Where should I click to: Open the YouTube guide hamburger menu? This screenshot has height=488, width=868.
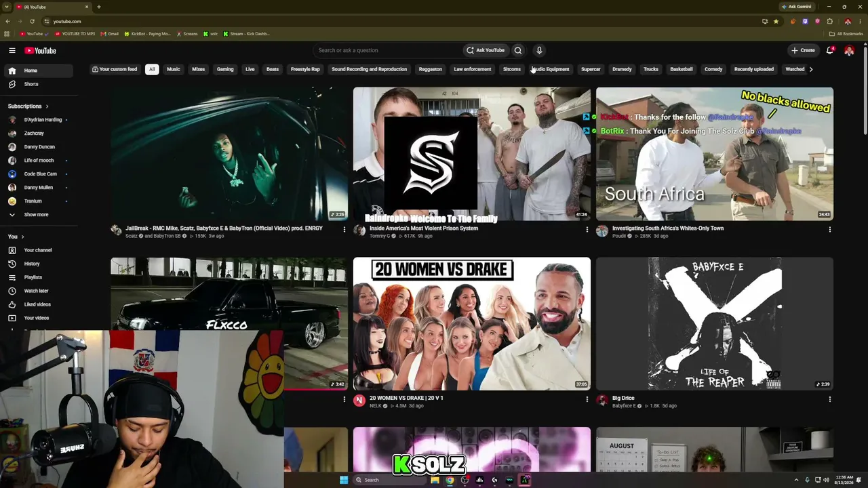tap(12, 50)
